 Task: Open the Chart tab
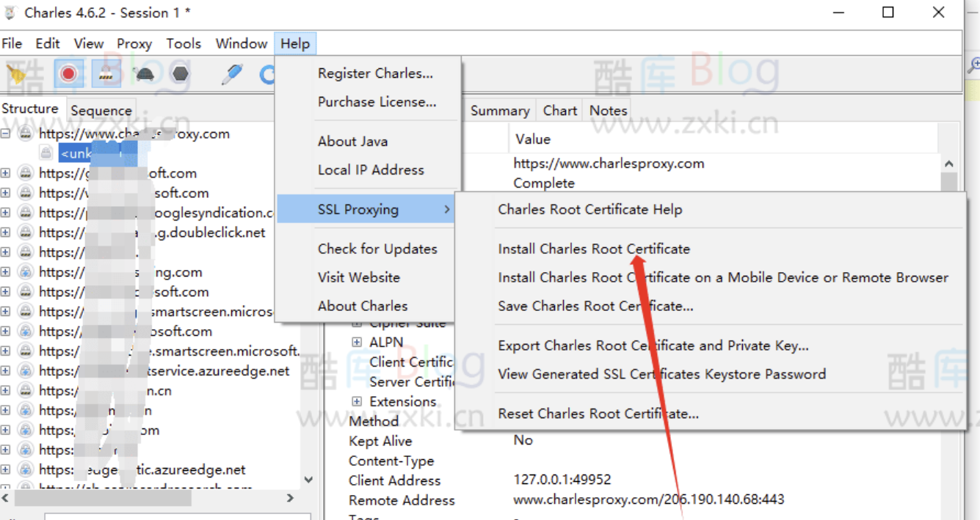tap(559, 111)
